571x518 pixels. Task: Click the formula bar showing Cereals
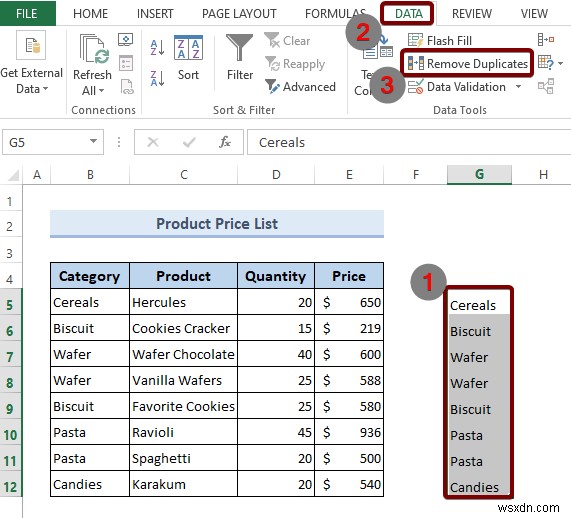point(409,142)
